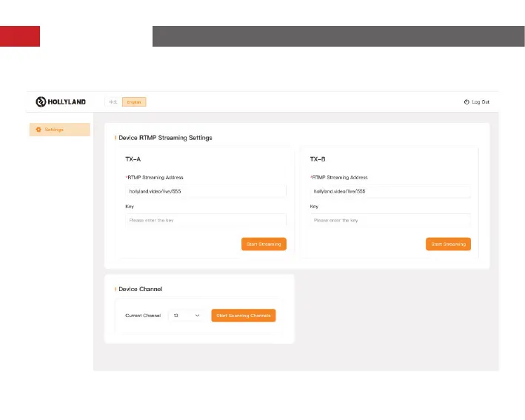Click the Device Channel section heading
Image resolution: width=525 pixels, height=420 pixels.
click(x=140, y=289)
